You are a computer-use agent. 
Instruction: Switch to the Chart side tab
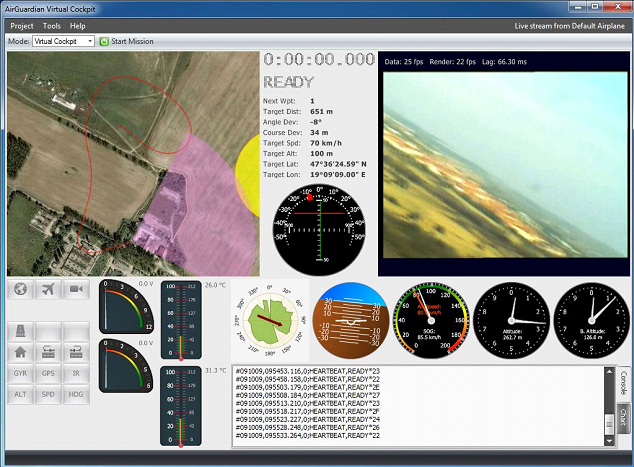(x=623, y=416)
